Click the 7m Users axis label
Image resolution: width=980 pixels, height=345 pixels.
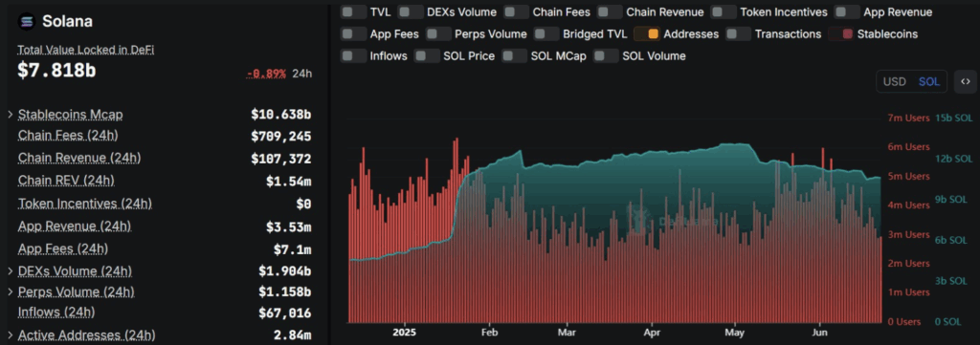click(x=909, y=118)
